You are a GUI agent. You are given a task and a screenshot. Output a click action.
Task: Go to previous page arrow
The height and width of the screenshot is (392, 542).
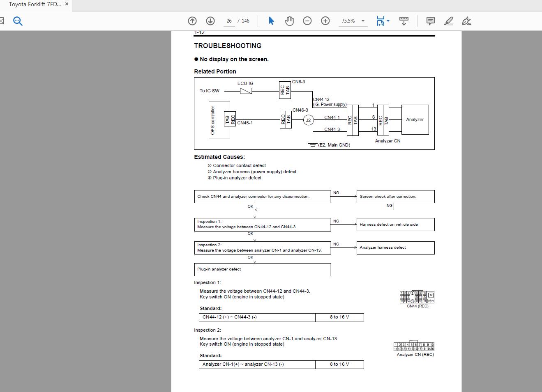(192, 21)
